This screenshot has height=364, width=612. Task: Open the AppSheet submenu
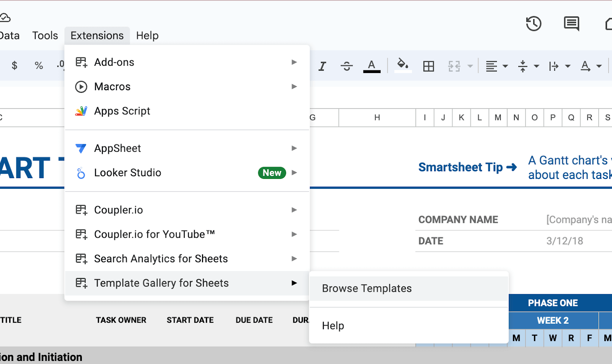(x=187, y=148)
